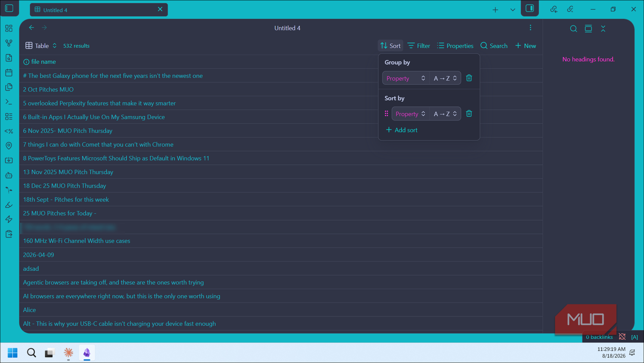
Task: Click the file search ribbon icon
Action: [x=9, y=58]
